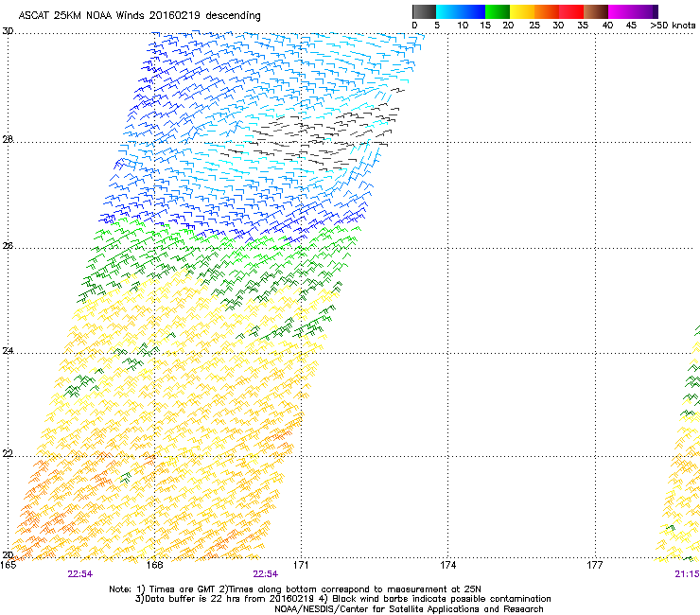Click the latitude label '30'
700x615 pixels.
[x=8, y=31]
